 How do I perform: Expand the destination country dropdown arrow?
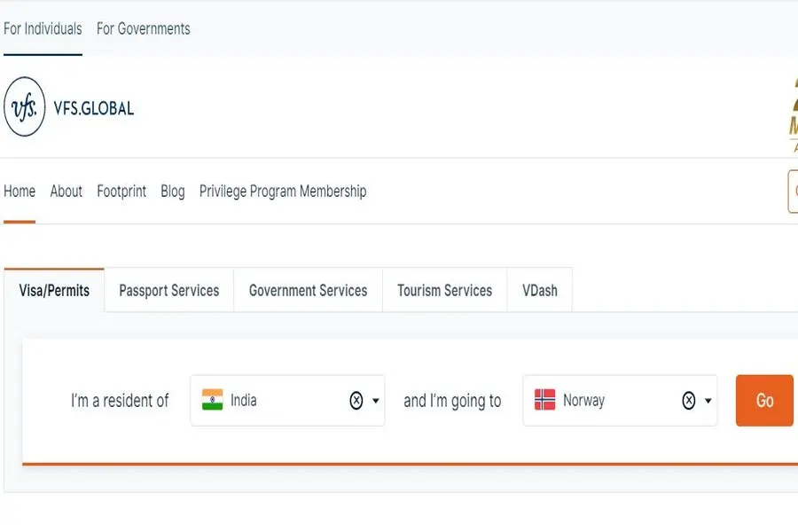pyautogui.click(x=708, y=401)
